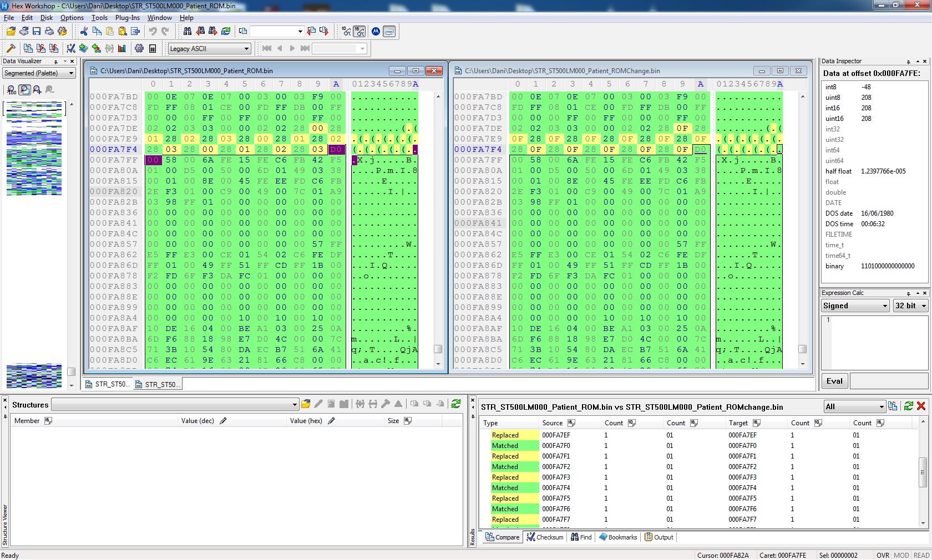Screen dimensions: 932x560
Task: Re-run comparison with green refresh icon
Action: click(x=909, y=406)
